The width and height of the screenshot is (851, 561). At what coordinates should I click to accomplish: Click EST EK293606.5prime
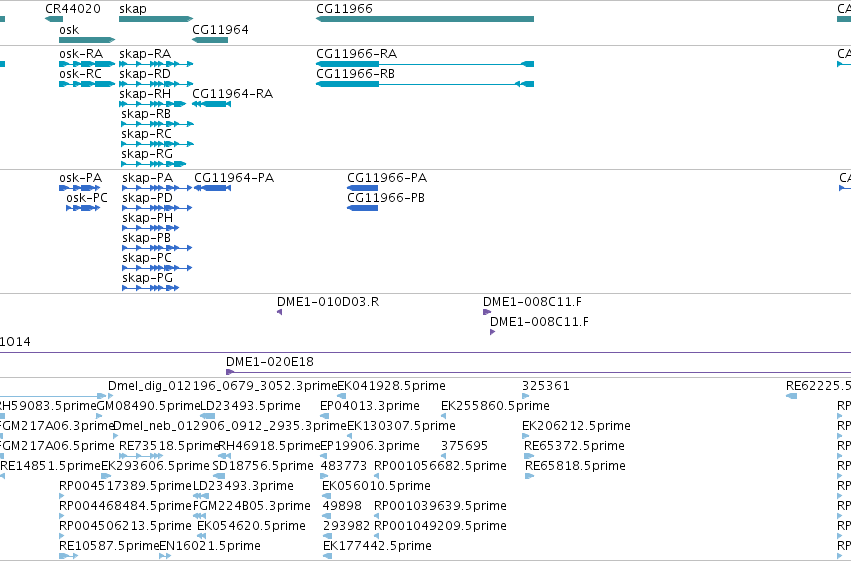155,466
